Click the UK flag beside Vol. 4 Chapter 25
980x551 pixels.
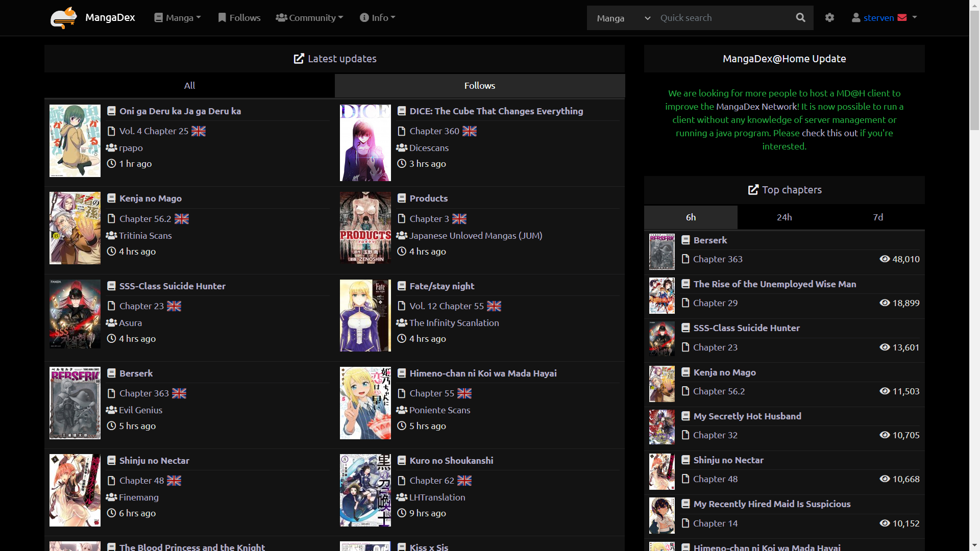(199, 131)
